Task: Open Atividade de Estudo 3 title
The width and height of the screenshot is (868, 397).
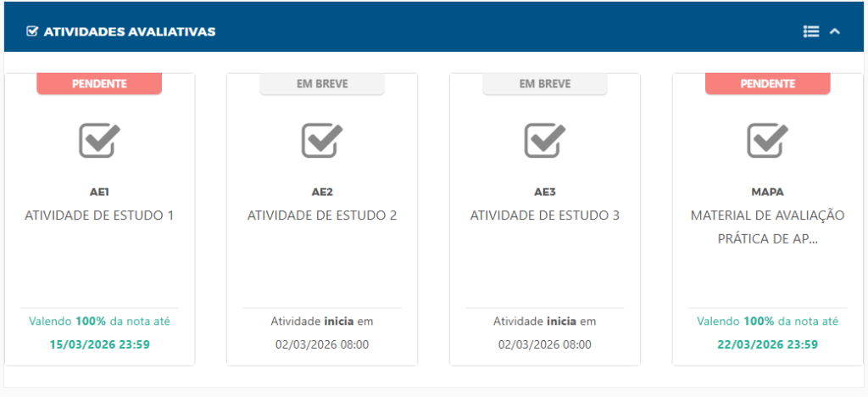Action: point(545,215)
